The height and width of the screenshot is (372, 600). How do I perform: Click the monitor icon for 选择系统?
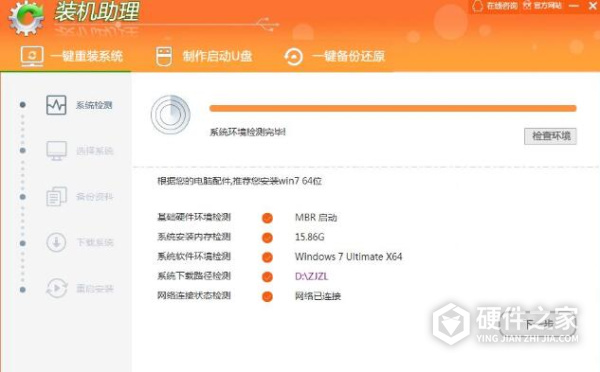(x=56, y=150)
